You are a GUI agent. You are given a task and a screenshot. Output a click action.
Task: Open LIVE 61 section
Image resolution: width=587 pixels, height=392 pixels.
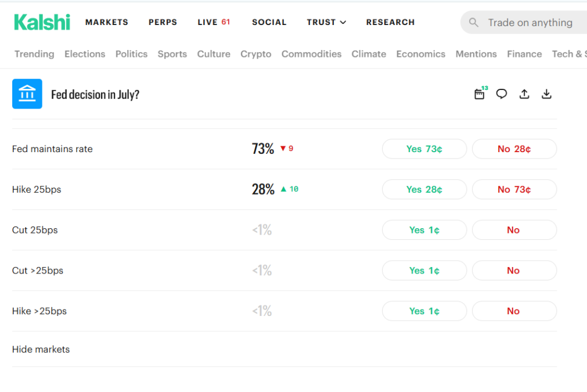point(214,22)
